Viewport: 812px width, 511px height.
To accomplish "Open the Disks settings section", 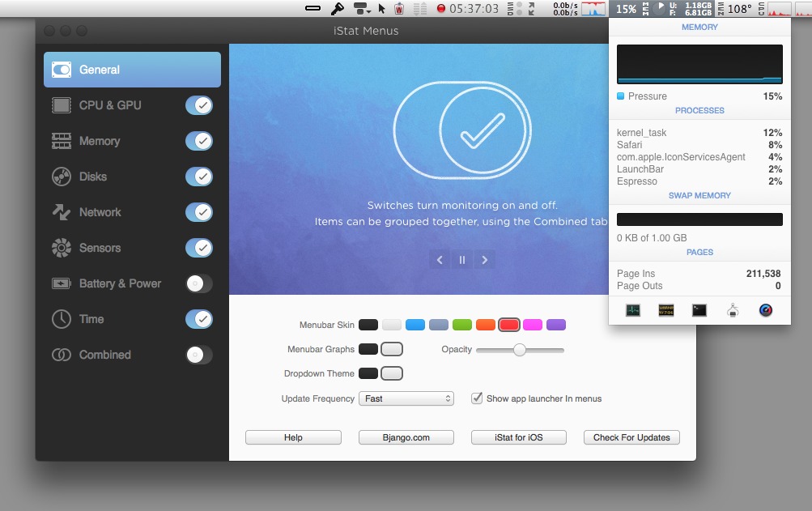I will pos(93,177).
